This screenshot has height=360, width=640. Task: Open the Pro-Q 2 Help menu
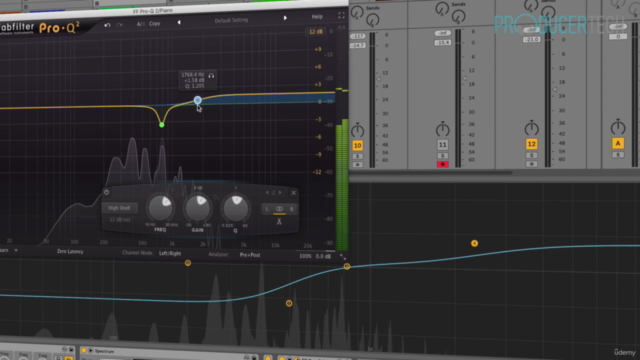[317, 17]
